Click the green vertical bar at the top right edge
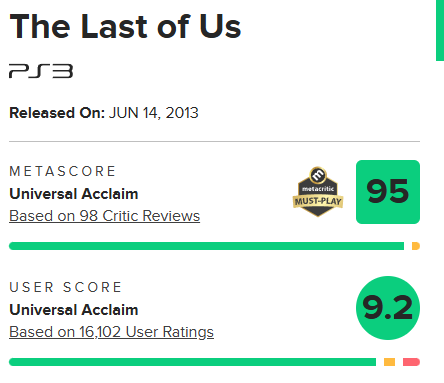444x383 pixels. (440, 30)
